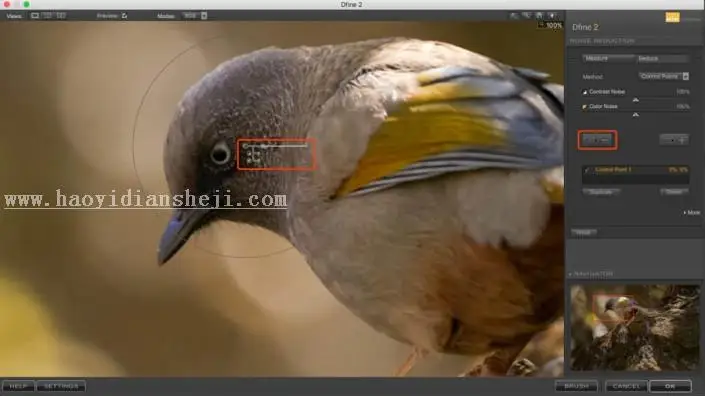Click the lightbulb background color icon
The image size is (705, 396).
(x=553, y=16)
